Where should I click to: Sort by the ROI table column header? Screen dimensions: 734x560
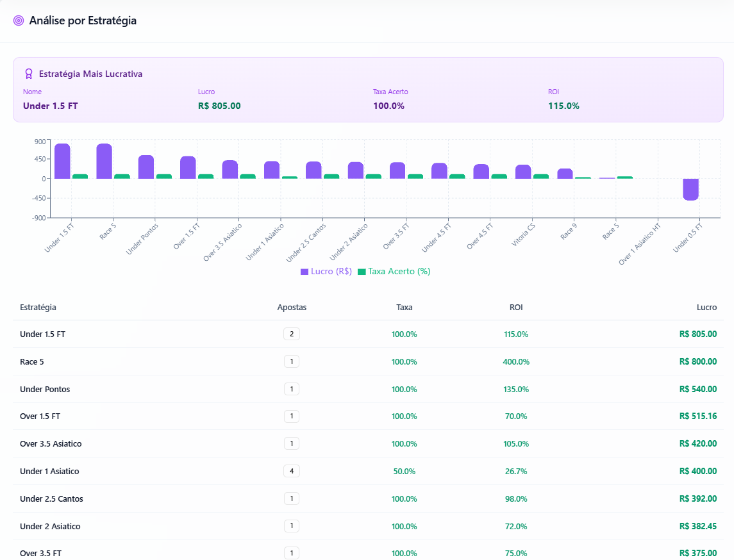[516, 308]
